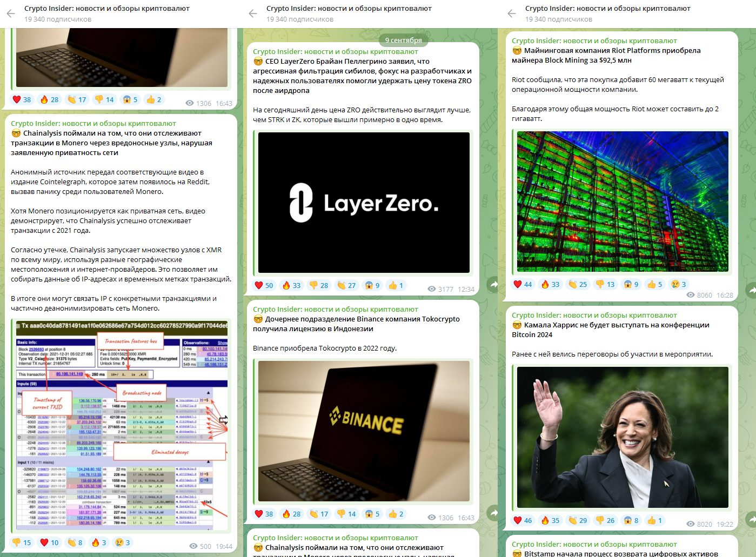Click thumbs-down reaction 26 on Kamala Harris post
Screen dimensions: 756x557
(606, 520)
